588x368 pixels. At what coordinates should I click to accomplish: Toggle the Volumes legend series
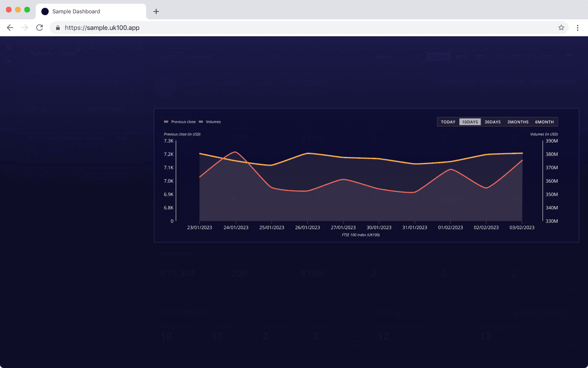coord(209,122)
